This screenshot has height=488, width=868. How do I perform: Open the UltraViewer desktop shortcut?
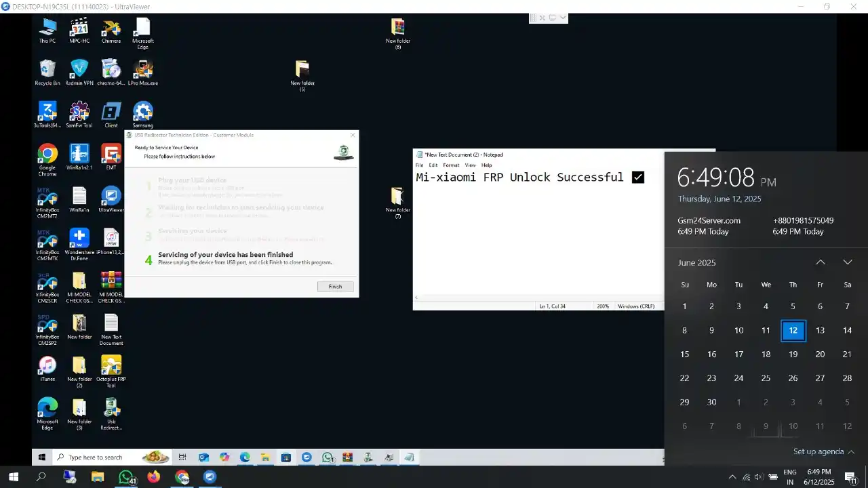[111, 199]
